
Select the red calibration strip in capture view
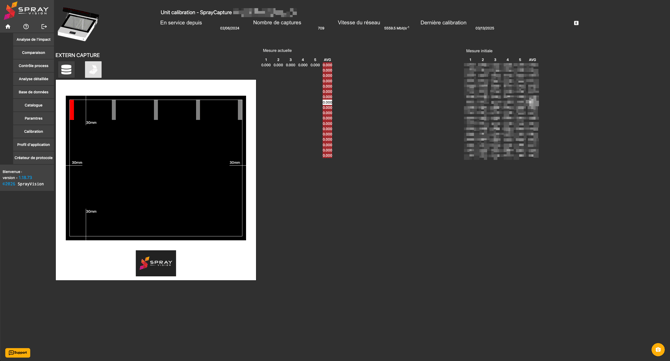pyautogui.click(x=72, y=110)
